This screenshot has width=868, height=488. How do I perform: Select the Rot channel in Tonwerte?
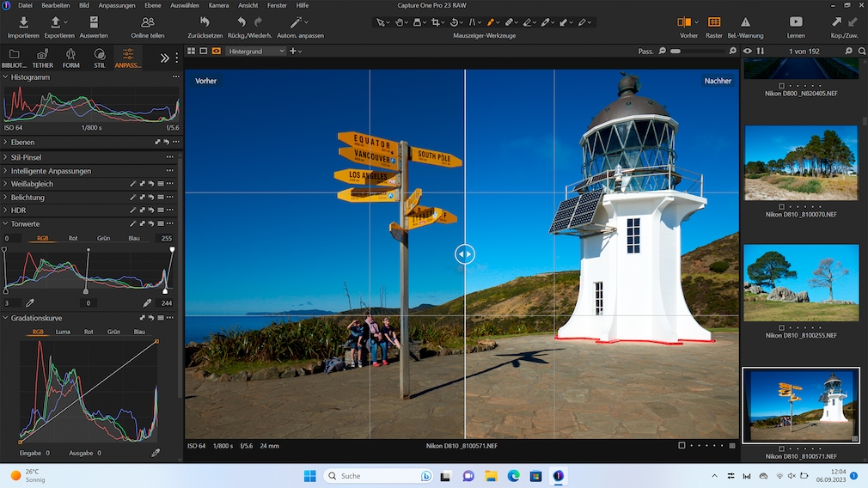point(74,238)
